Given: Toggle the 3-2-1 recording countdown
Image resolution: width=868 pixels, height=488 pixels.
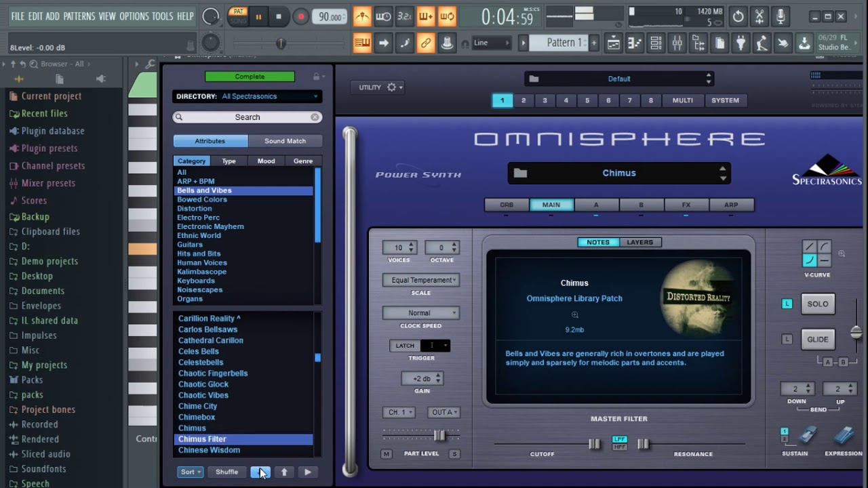Looking at the screenshot, I should click(405, 16).
